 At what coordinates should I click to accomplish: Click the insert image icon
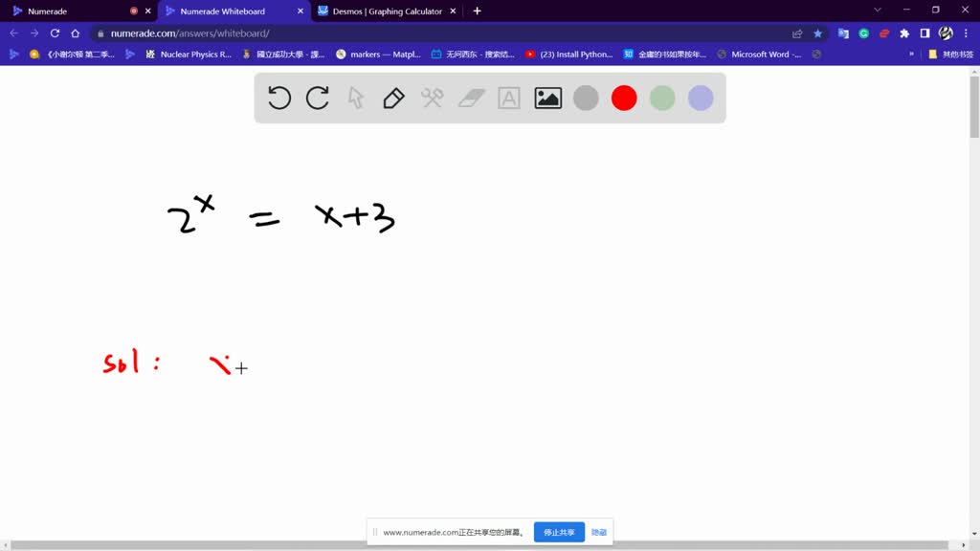(x=547, y=99)
